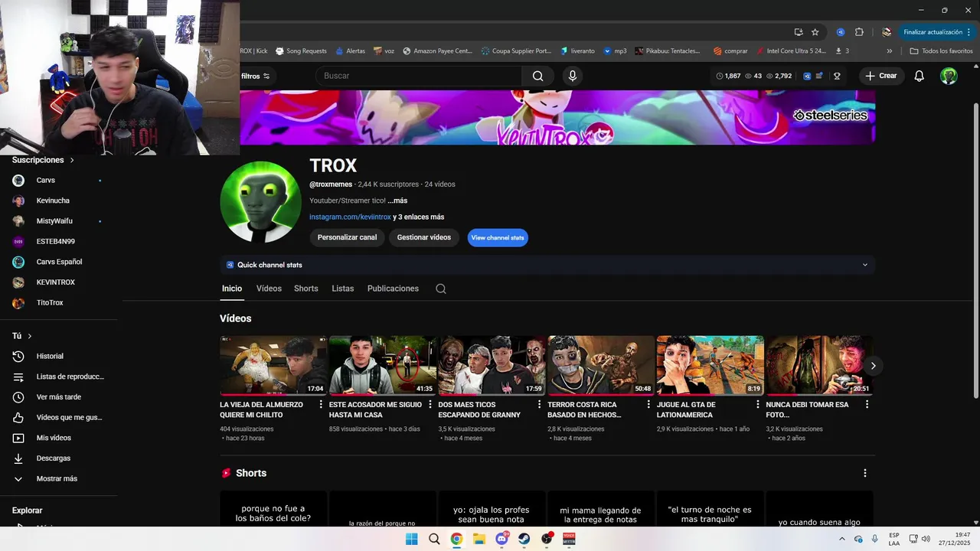Open options for ESTE ACOSADOR ME SIGUIO video
Image resolution: width=980 pixels, height=551 pixels.
click(430, 405)
